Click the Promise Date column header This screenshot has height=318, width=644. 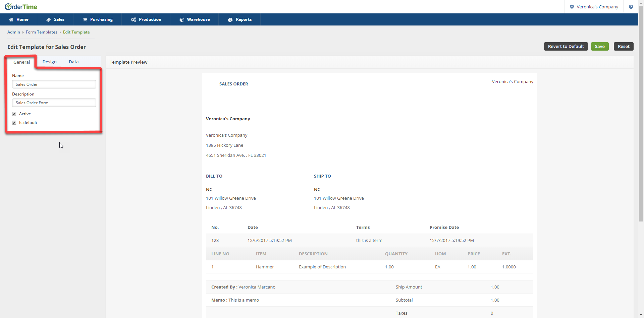click(x=444, y=228)
